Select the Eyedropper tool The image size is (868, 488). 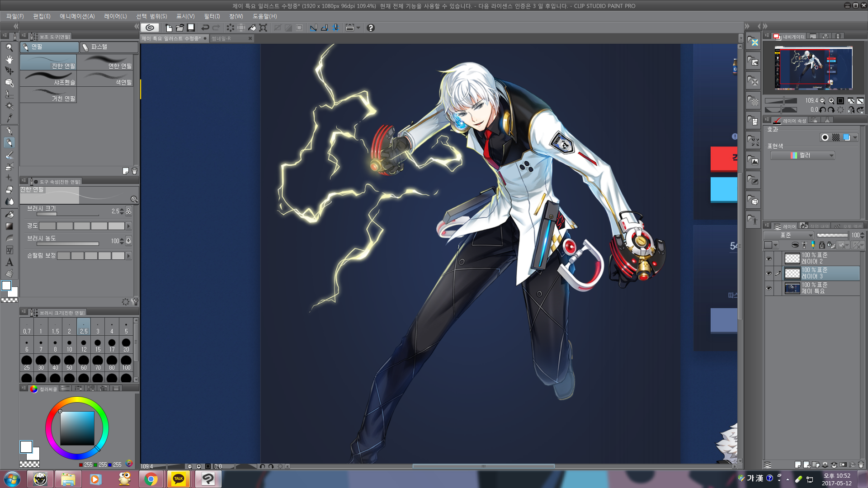(x=9, y=118)
